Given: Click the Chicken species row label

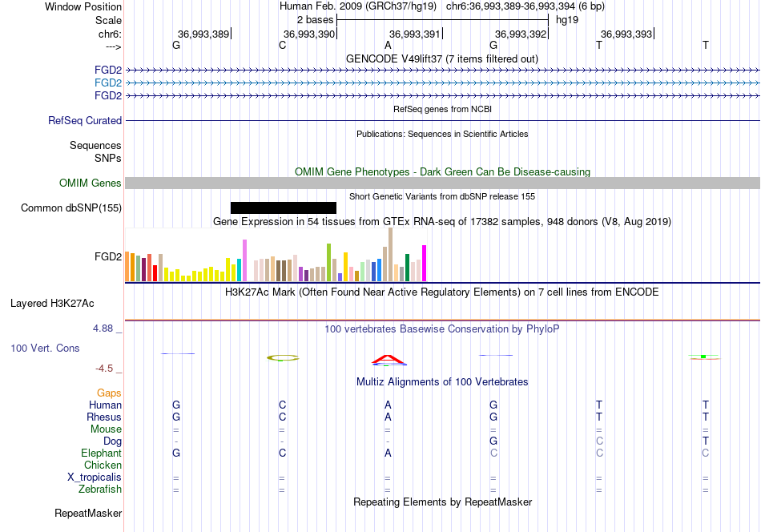Looking at the screenshot, I should click(x=103, y=465).
